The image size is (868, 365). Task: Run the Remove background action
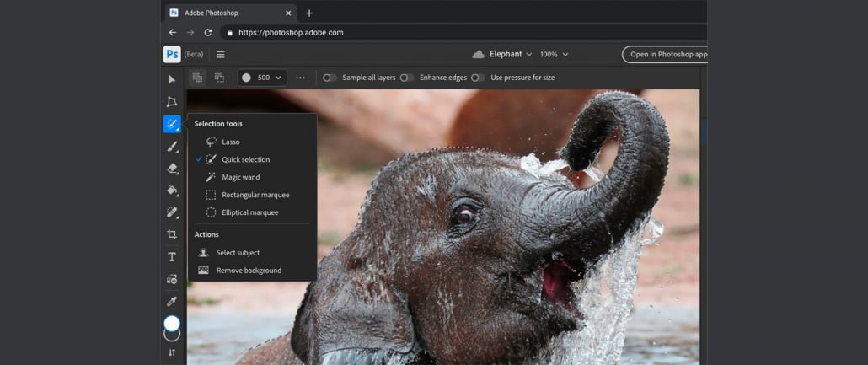[x=253, y=271]
